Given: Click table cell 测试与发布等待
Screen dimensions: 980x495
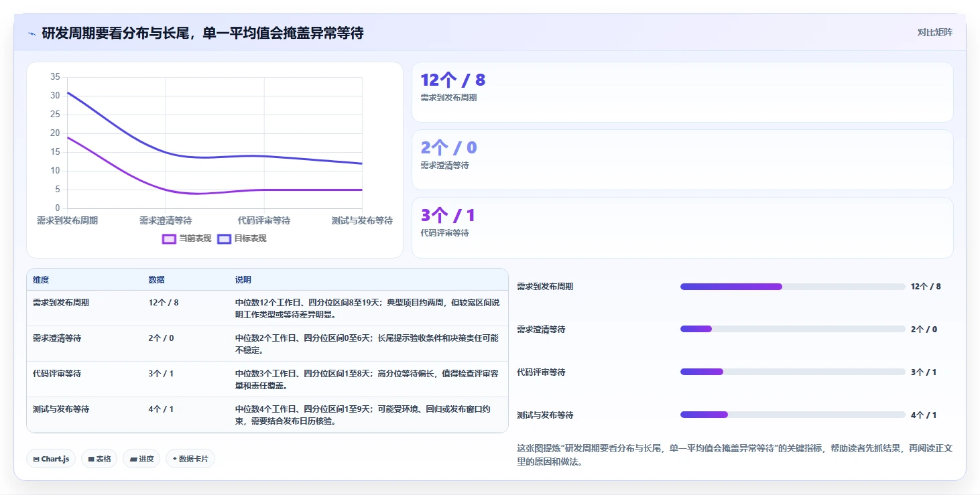Looking at the screenshot, I should pyautogui.click(x=61, y=409).
